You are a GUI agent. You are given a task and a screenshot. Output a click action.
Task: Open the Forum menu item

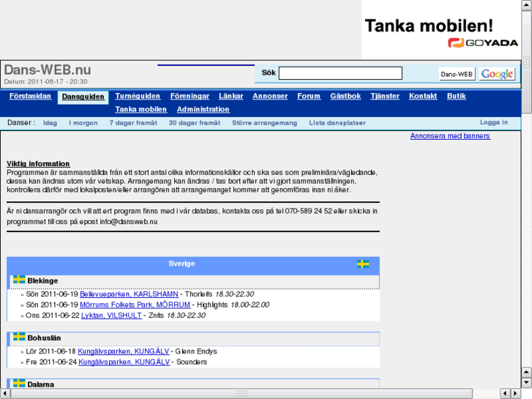pos(309,96)
